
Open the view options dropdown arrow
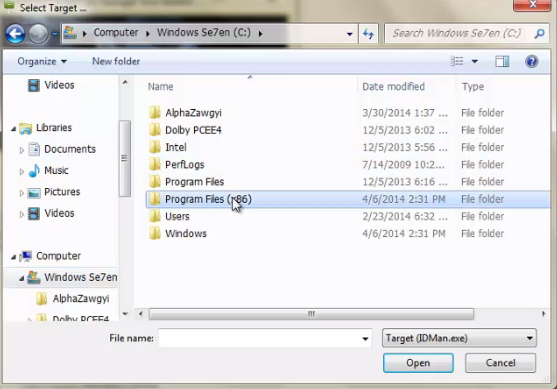click(x=474, y=62)
